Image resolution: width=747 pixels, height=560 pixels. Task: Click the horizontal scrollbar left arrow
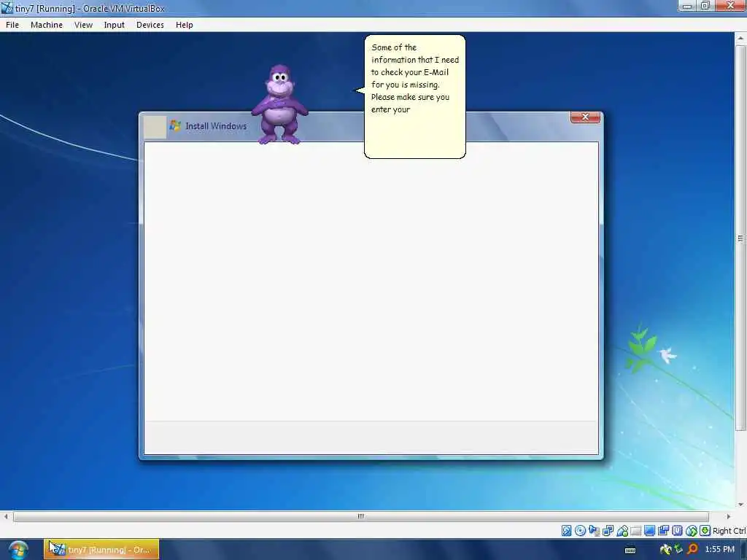[6, 516]
